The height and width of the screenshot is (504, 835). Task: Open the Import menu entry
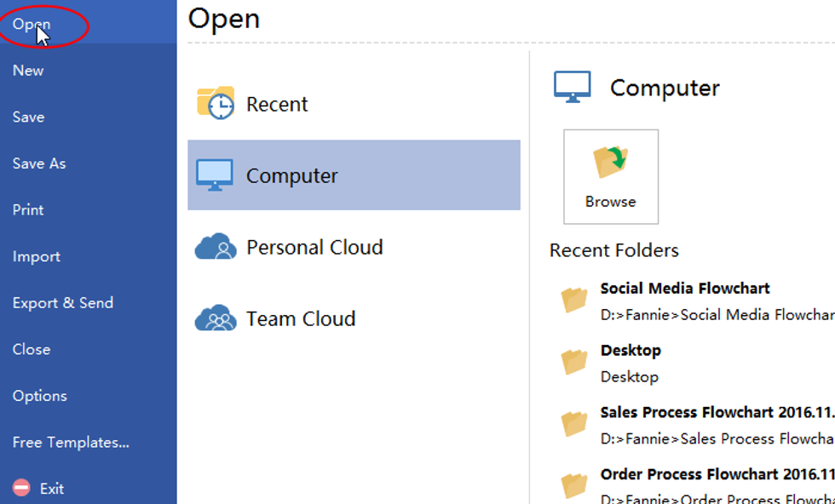(x=37, y=256)
